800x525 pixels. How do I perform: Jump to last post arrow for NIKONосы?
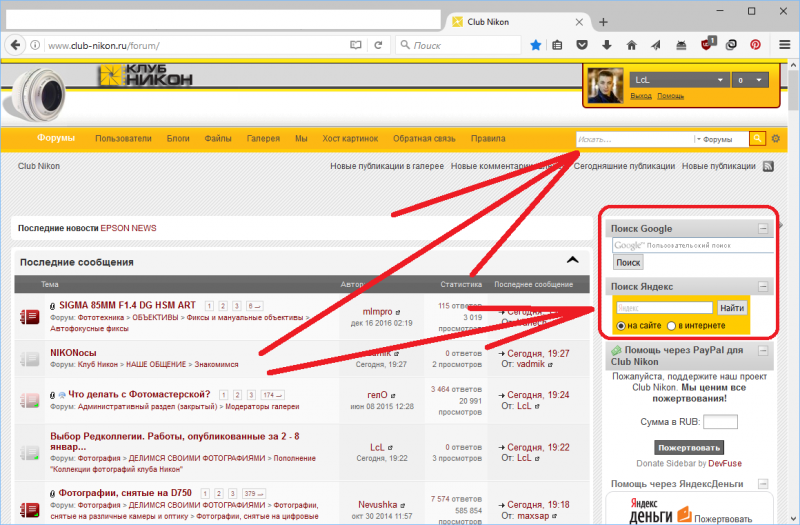502,354
